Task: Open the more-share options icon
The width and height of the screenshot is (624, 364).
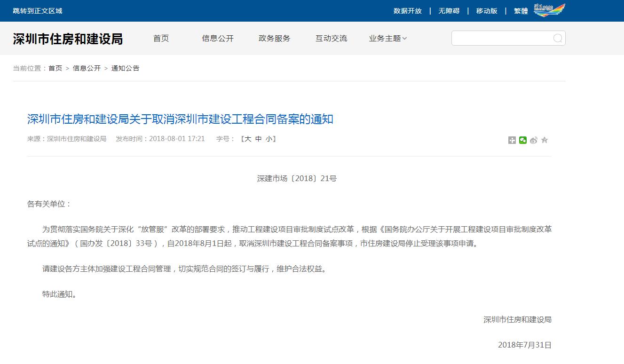Action: [512, 140]
